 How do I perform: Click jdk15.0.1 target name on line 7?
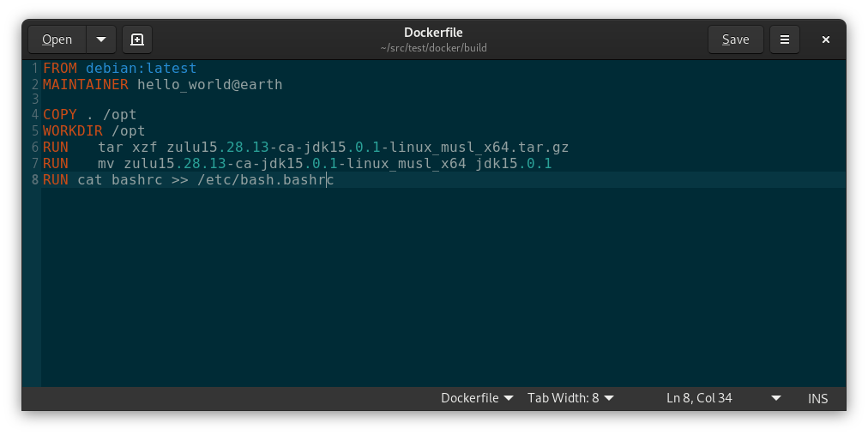coord(513,164)
